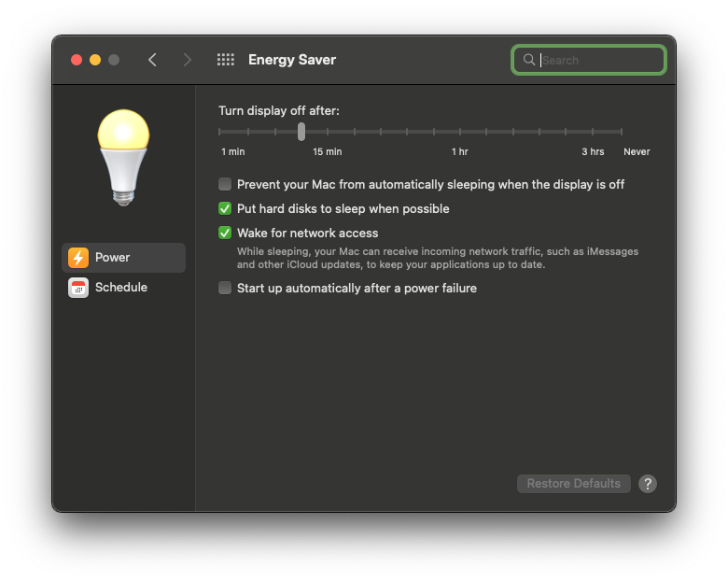Enable Prevent your Mac from automatically sleeping
728x581 pixels.
(x=225, y=184)
